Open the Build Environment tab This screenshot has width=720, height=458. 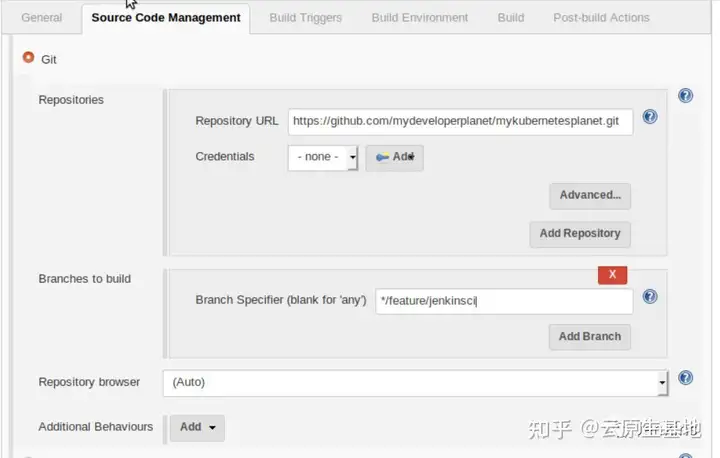[420, 18]
